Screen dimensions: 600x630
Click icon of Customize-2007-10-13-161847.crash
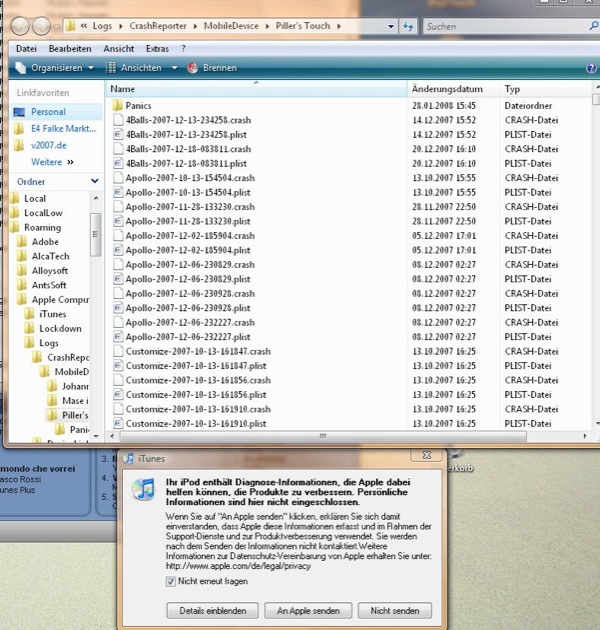[118, 352]
